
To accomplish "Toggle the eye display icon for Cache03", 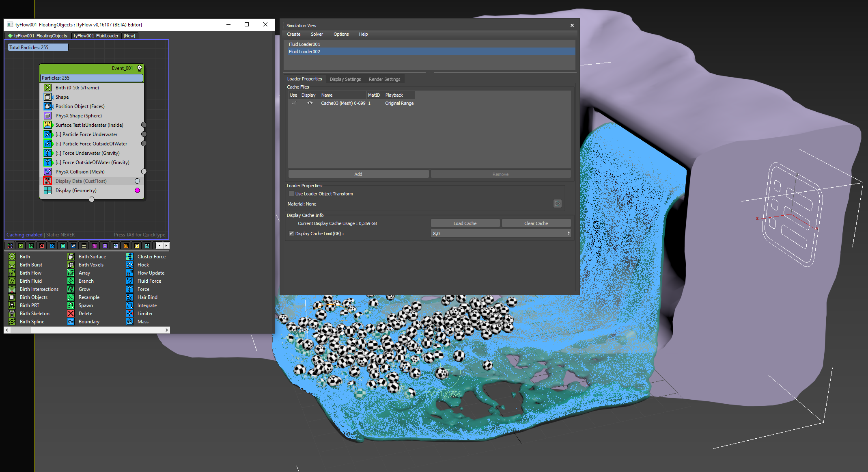I will click(x=310, y=103).
